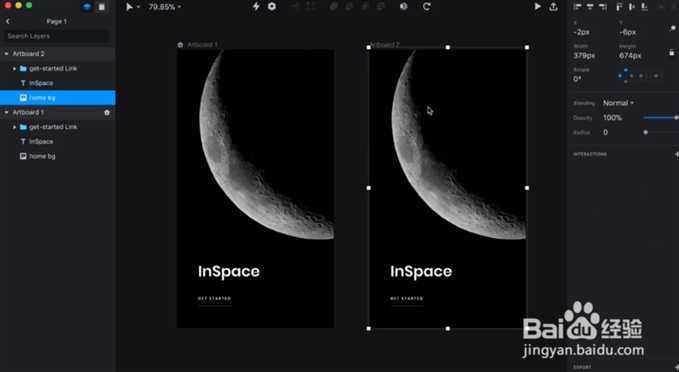Collapse the Artboard 2 layer group
The width and height of the screenshot is (679, 372).
coord(6,54)
